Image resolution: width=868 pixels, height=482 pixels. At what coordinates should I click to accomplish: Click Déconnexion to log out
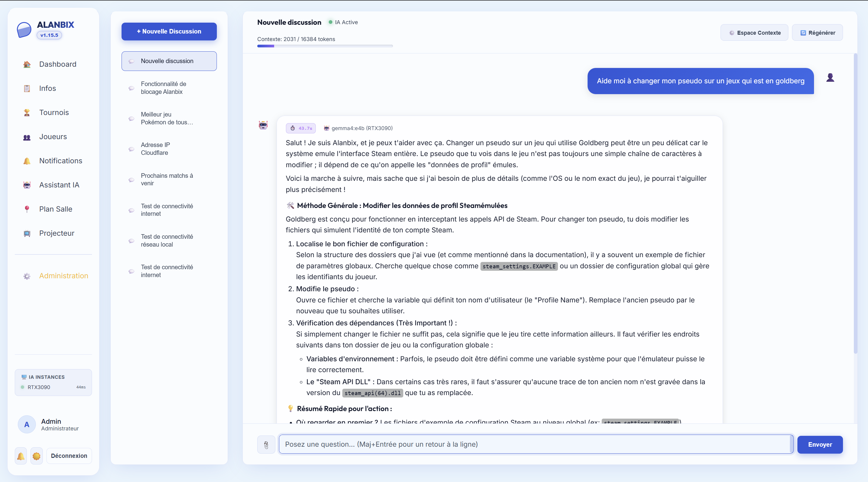[69, 456]
